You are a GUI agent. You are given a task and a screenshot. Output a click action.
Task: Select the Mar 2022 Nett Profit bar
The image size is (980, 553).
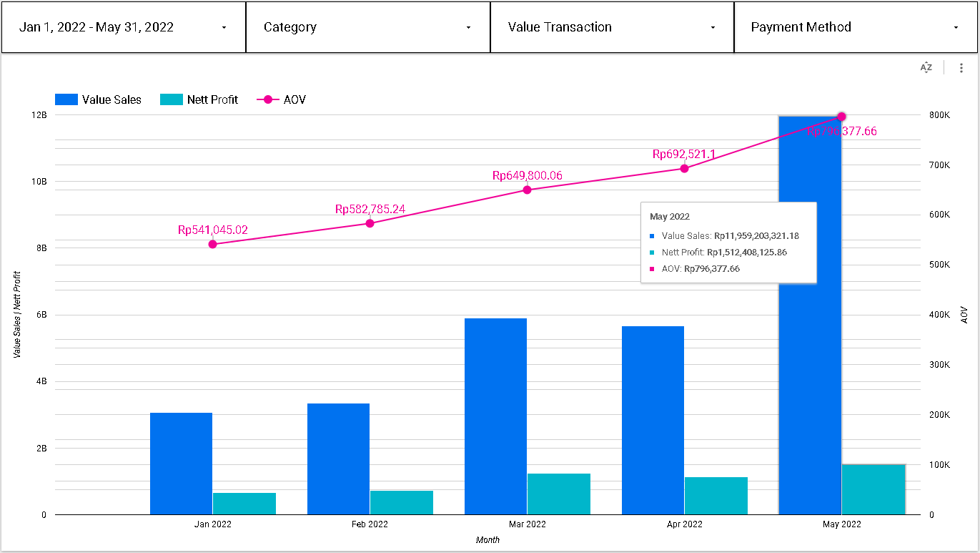[559, 494]
